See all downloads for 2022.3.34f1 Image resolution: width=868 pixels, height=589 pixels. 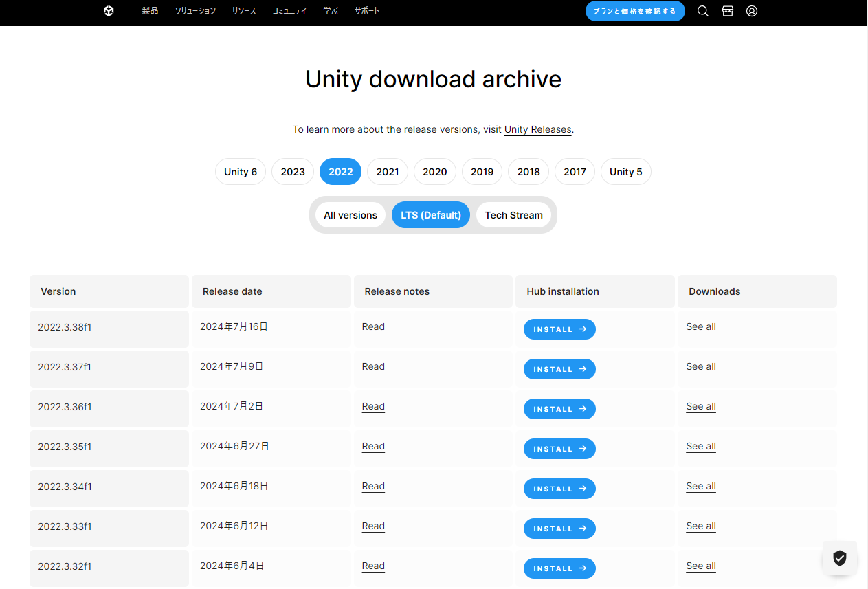coord(700,486)
